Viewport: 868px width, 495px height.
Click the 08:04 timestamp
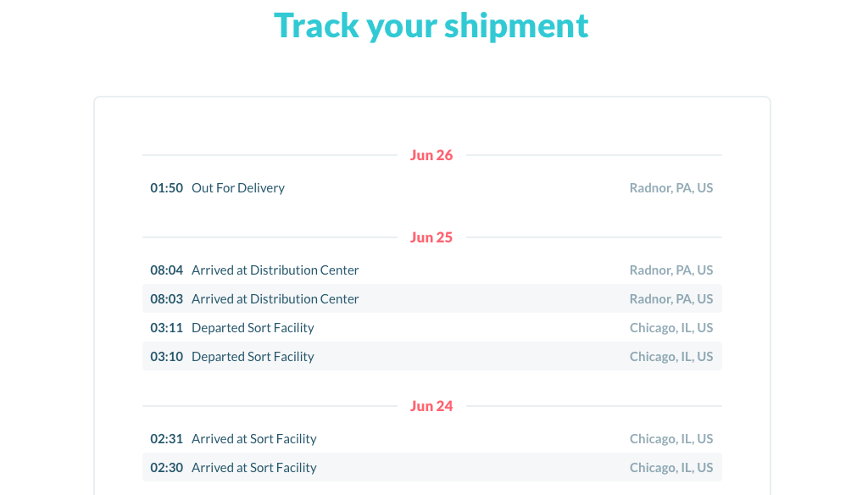point(167,270)
